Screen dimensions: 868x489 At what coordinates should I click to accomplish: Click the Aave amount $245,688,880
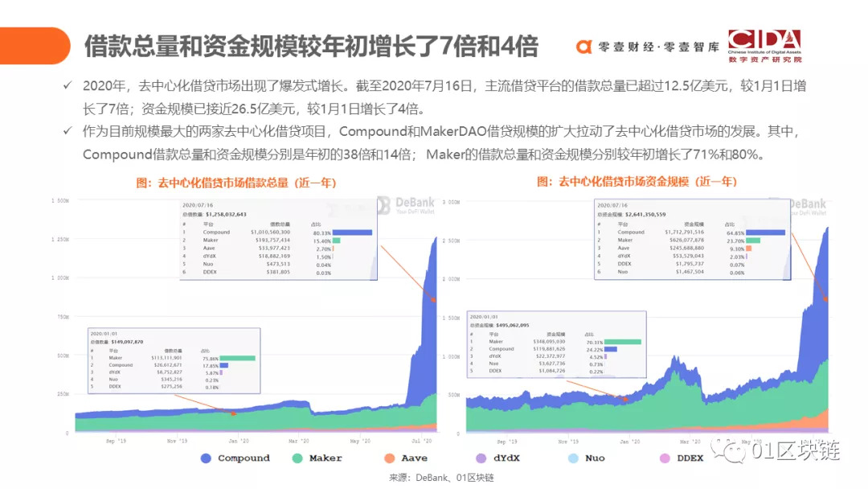click(686, 248)
